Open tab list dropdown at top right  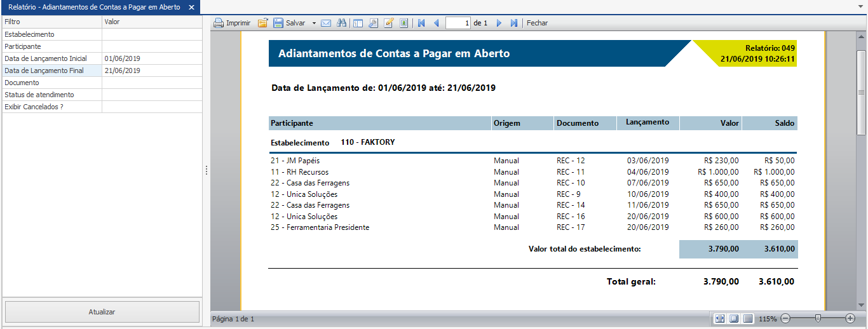(860, 7)
